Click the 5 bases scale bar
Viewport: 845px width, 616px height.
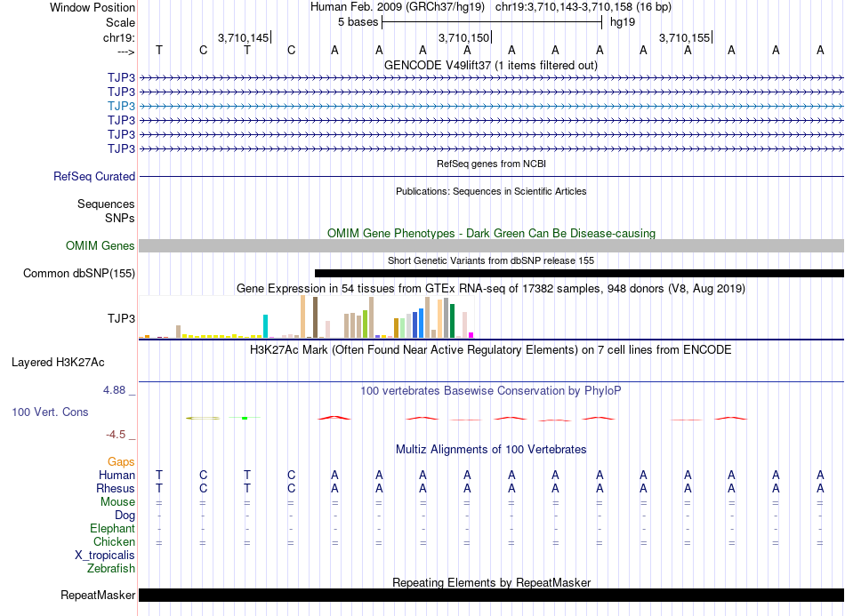coord(492,22)
